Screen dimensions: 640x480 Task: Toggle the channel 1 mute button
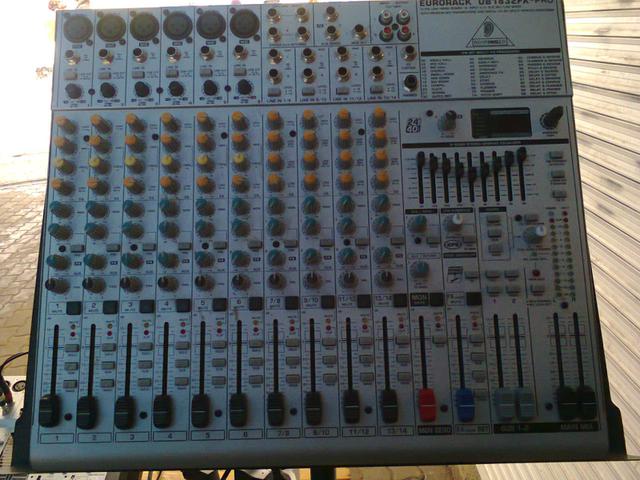[75, 307]
